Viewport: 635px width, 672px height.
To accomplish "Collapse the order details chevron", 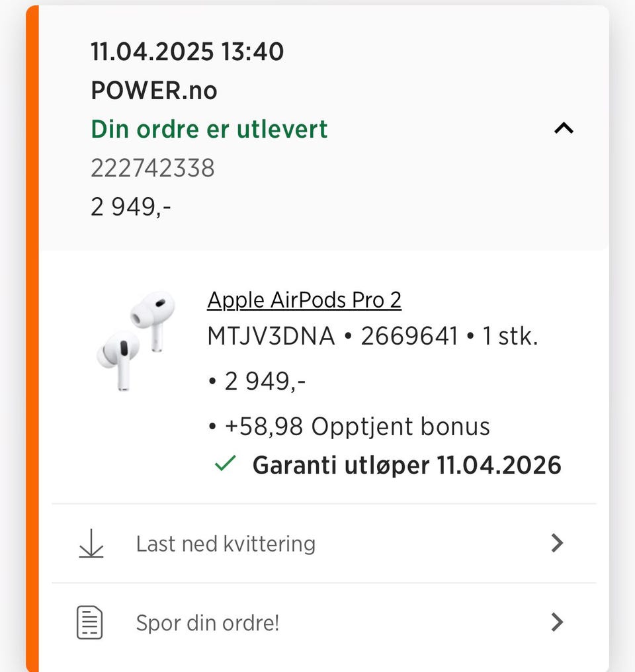I will pyautogui.click(x=563, y=129).
